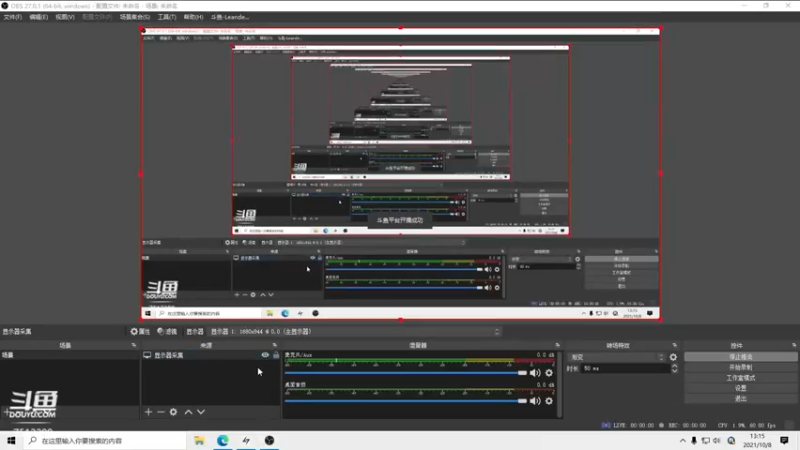Viewport: 800px width, 450px height.
Task: Open the taskbar clock showing 13:15
Action: point(757,440)
